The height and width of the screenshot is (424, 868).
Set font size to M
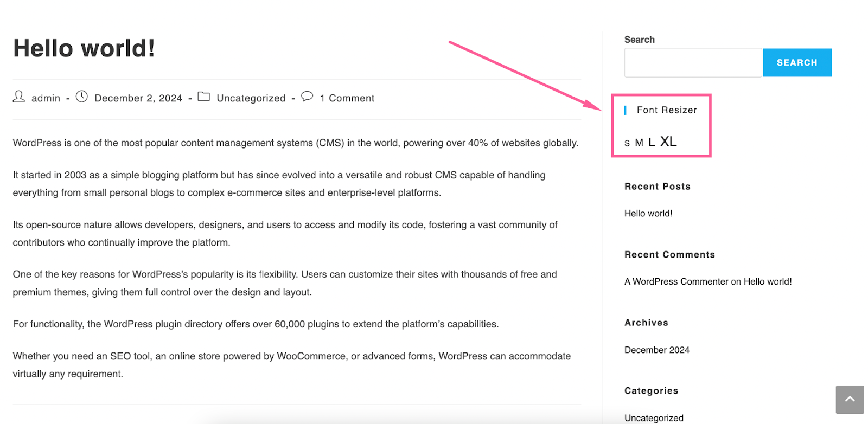pyautogui.click(x=639, y=143)
